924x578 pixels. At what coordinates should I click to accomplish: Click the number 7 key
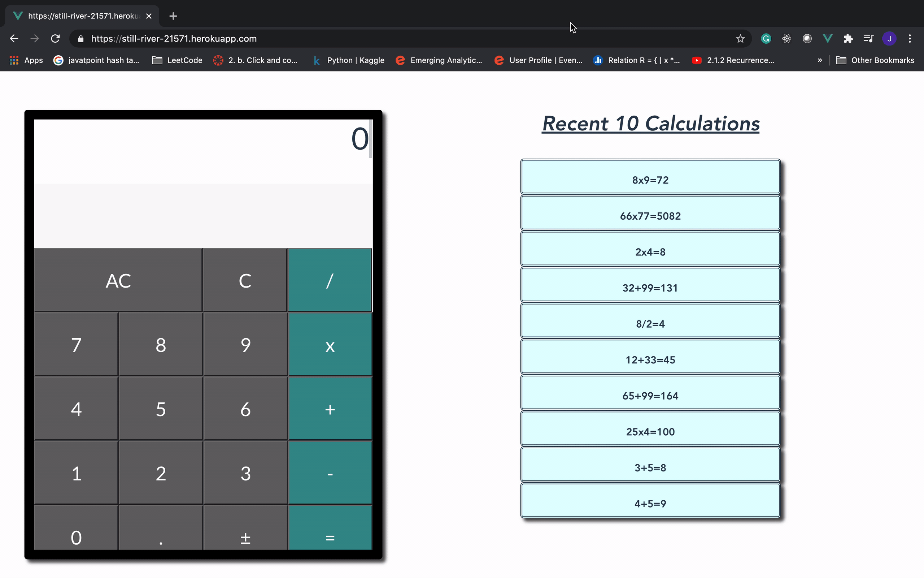click(76, 344)
